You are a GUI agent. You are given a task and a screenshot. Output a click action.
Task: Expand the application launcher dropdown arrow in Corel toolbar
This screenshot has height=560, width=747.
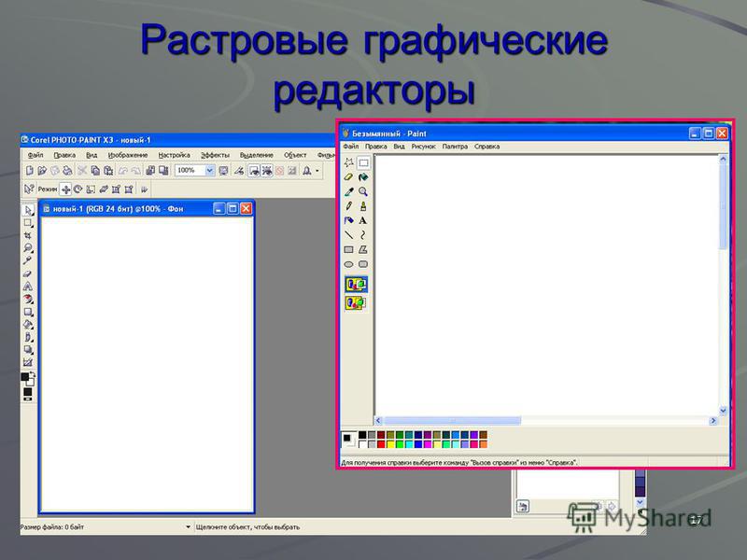[317, 171]
